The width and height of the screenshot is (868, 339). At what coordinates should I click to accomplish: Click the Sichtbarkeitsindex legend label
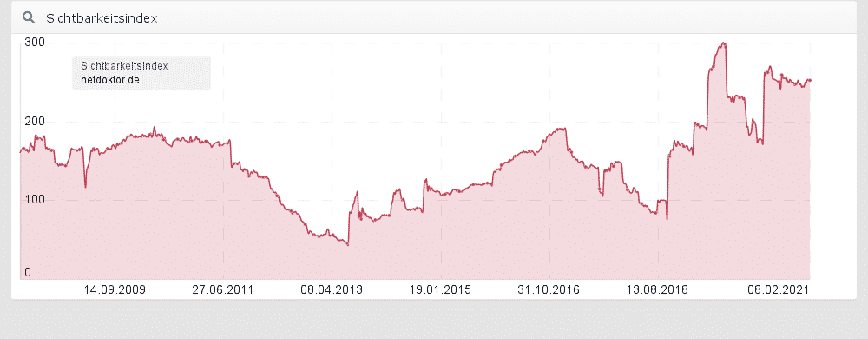(x=124, y=66)
